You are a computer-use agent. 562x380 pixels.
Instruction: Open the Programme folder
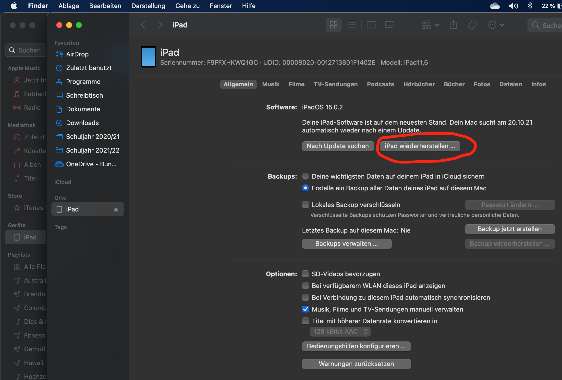click(78, 82)
